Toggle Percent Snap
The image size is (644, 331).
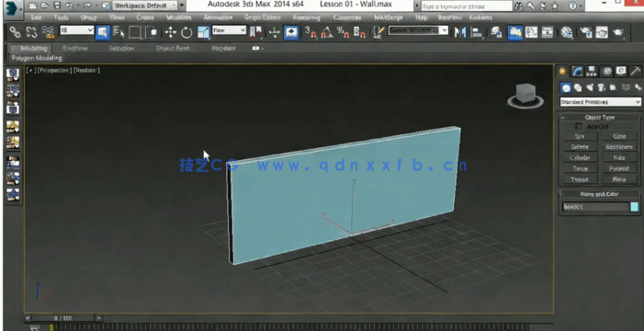pos(343,32)
